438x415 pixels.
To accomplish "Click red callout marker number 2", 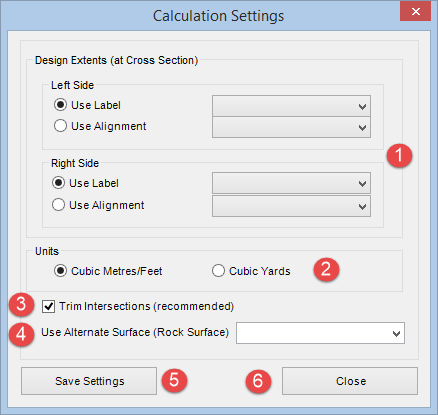I will pyautogui.click(x=326, y=269).
